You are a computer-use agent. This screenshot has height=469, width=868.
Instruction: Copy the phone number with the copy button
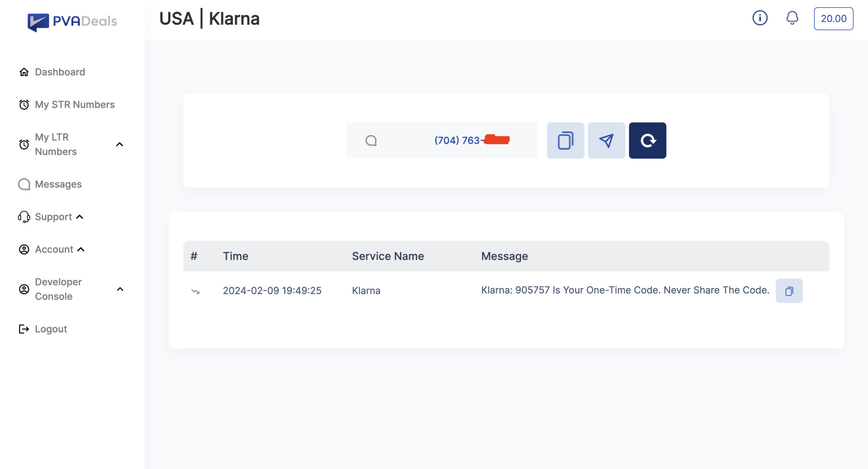[566, 140]
